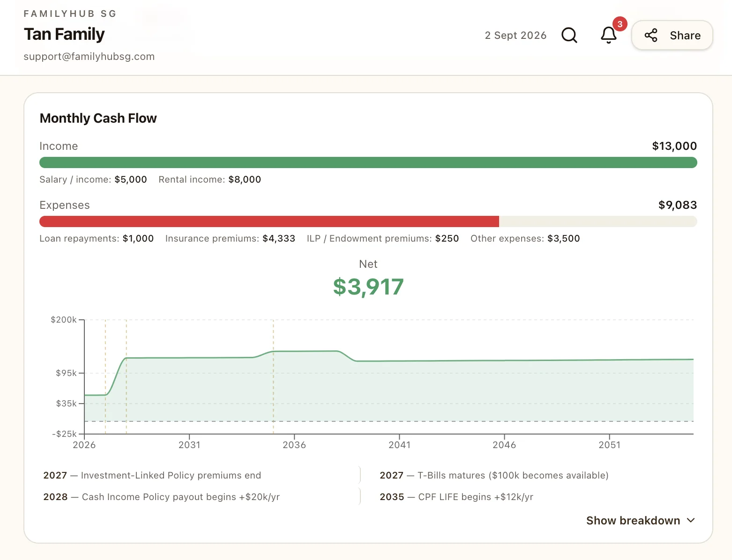732x560 pixels.
Task: Click the $95k y-axis label
Action: 66,373
